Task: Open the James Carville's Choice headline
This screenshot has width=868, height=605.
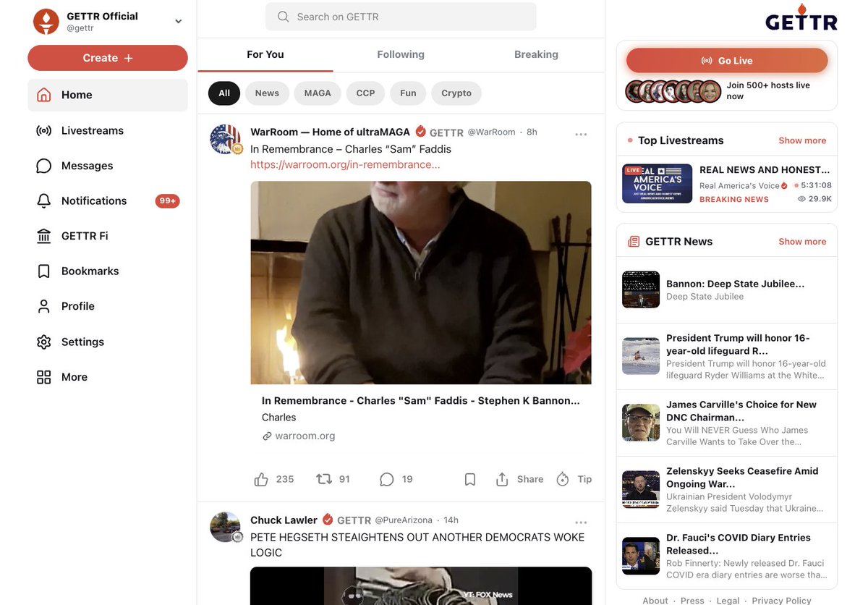Action: coord(741,411)
